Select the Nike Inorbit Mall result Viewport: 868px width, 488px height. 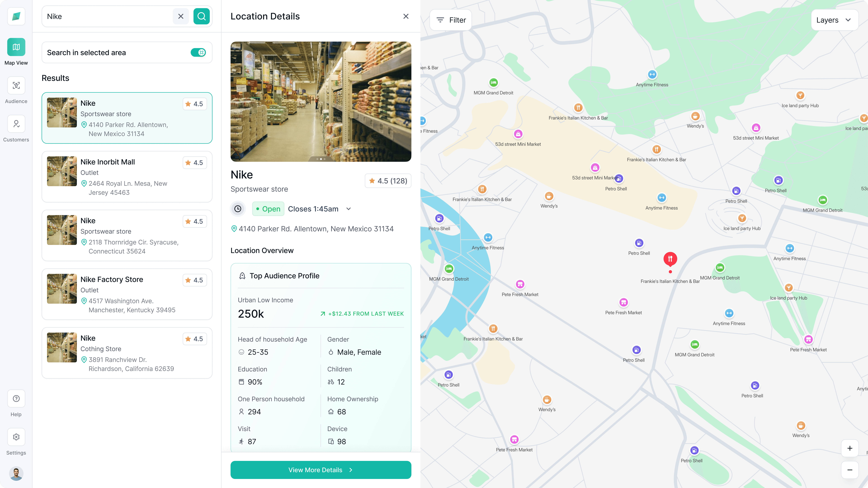pos(127,177)
